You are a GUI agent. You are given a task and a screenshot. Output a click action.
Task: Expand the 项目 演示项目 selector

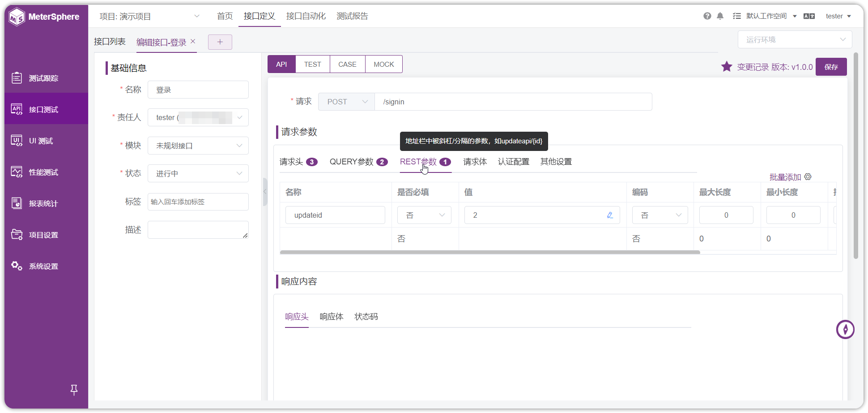(149, 17)
